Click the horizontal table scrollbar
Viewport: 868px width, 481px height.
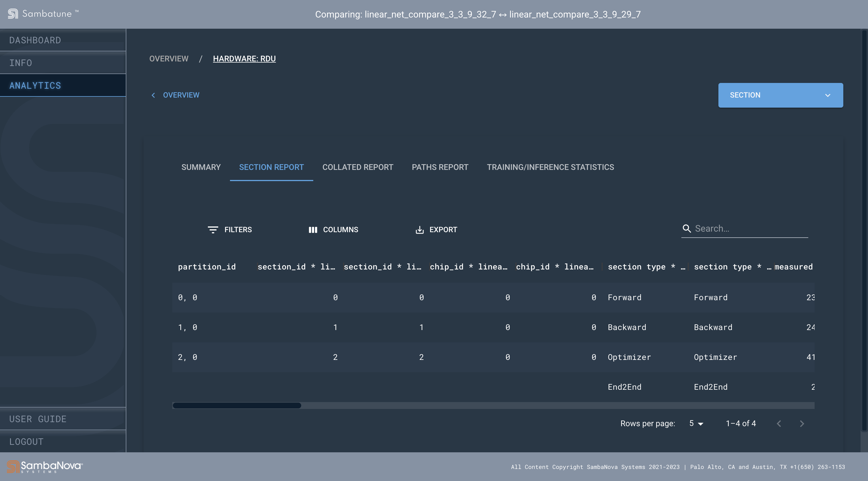click(236, 406)
